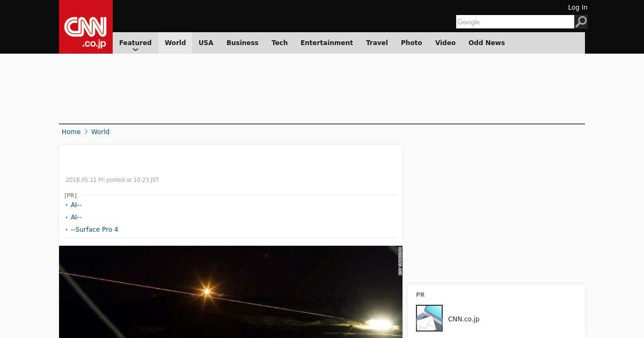Click the Home breadcrumb link

71,132
